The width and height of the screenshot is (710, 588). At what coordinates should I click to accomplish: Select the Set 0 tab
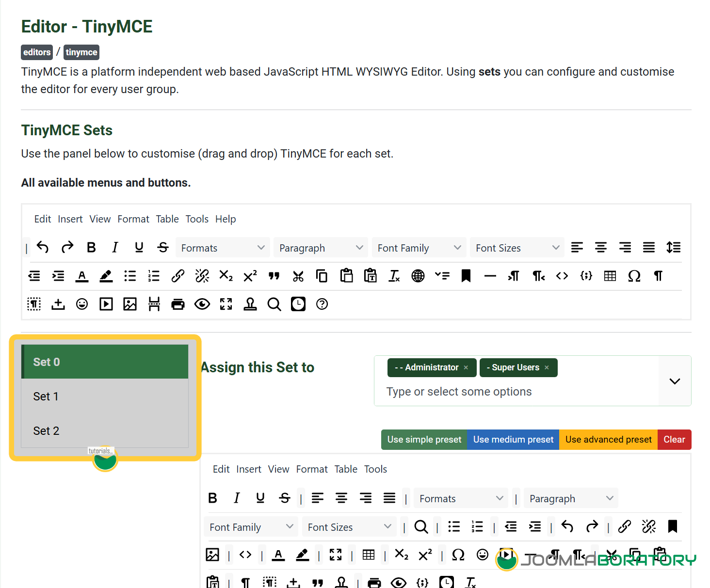tap(105, 362)
